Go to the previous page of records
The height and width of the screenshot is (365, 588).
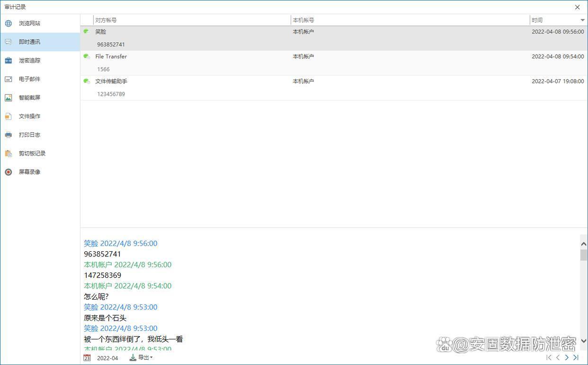(x=558, y=357)
